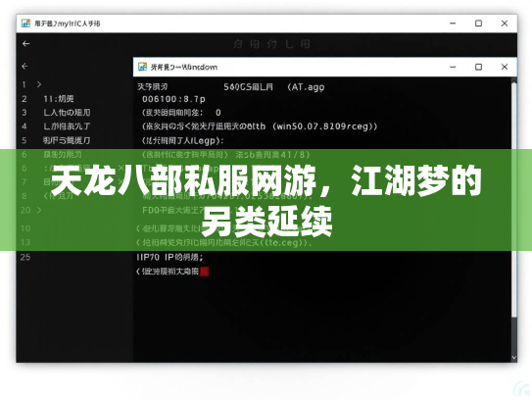Click the back arrow above line number 1
532x400 pixels.
[x=24, y=67]
